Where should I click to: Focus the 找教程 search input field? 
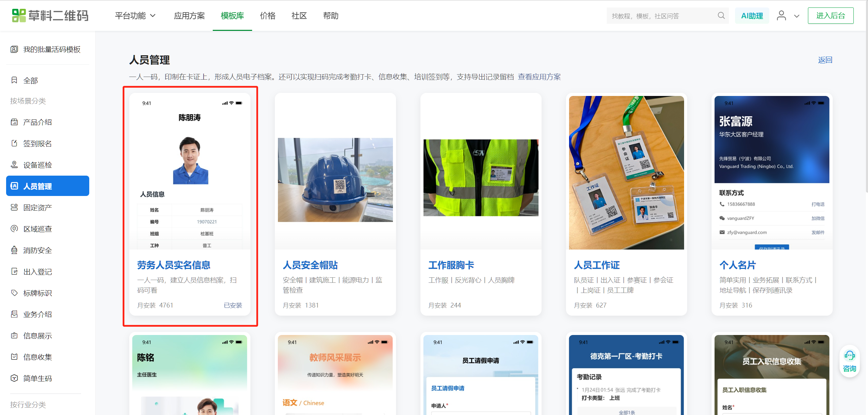pos(662,16)
